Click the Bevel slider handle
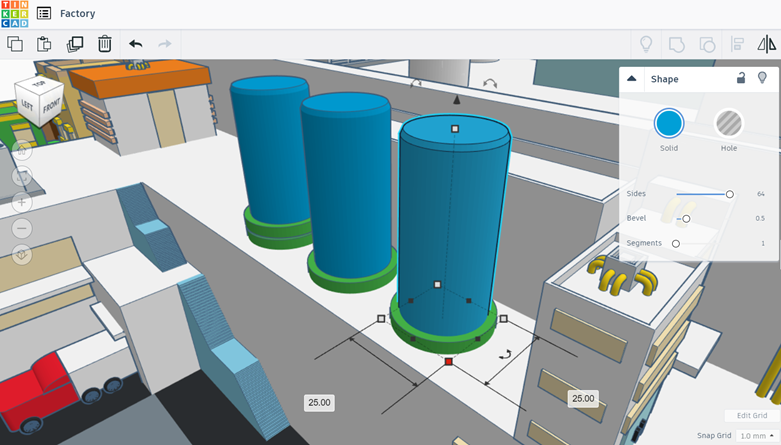This screenshot has width=781, height=445. [686, 219]
